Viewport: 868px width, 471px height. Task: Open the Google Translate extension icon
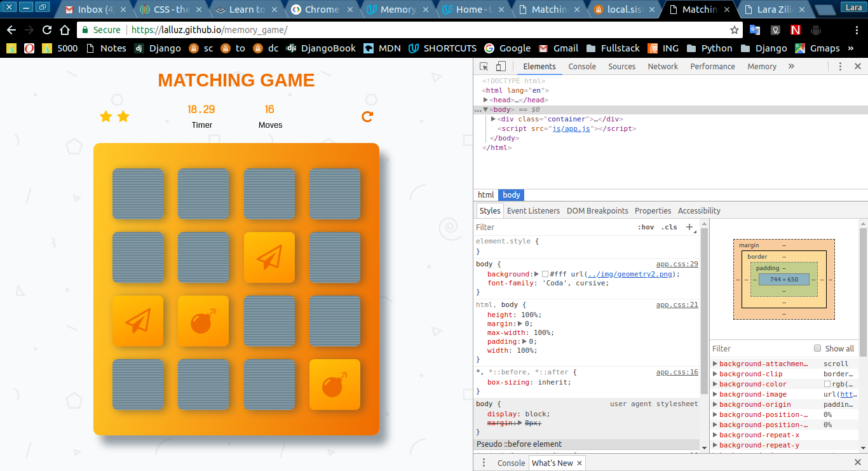pyautogui.click(x=755, y=30)
